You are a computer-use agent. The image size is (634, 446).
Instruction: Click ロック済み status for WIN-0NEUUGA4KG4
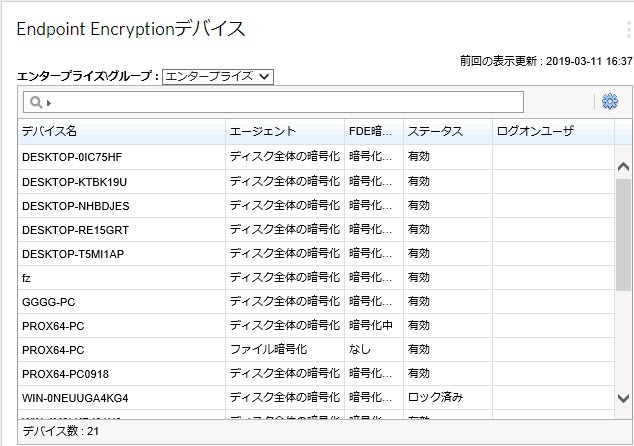[x=435, y=397]
